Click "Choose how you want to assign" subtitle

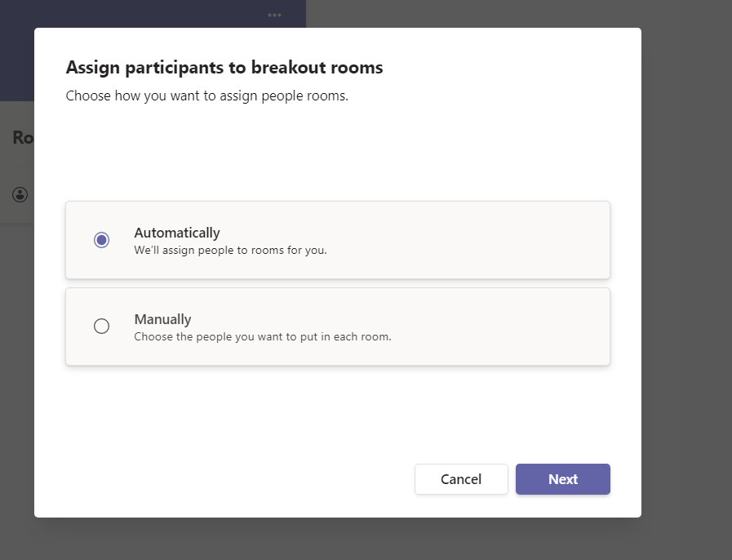(206, 96)
